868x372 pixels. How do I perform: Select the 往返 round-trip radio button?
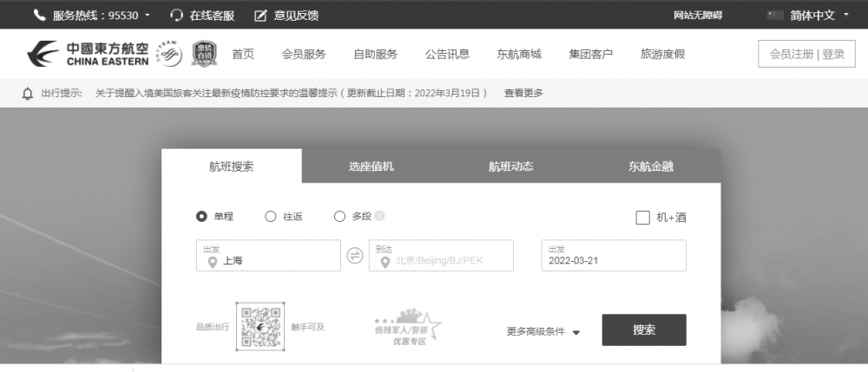point(270,217)
